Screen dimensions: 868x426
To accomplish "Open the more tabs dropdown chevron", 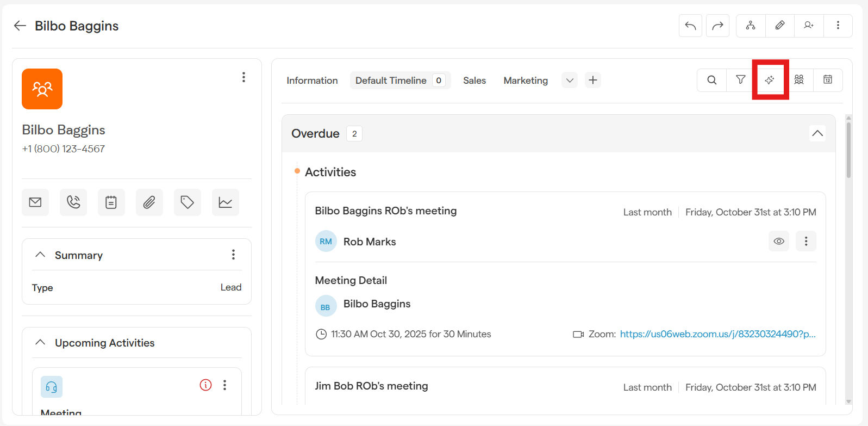I will [x=570, y=81].
